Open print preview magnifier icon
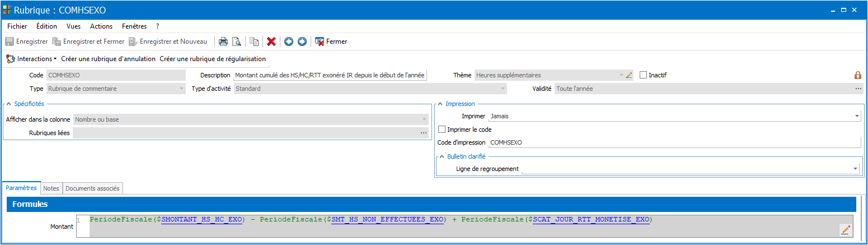 [x=236, y=41]
